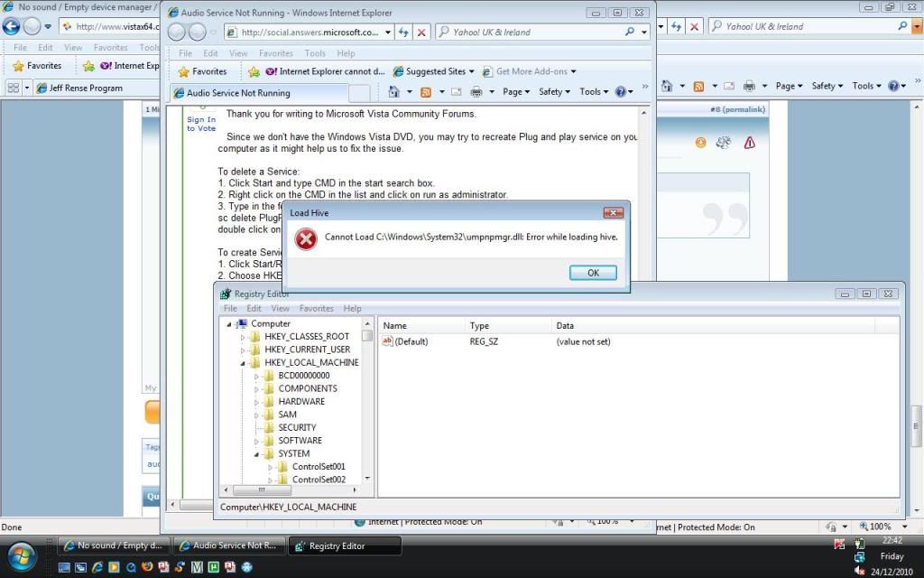Open View menu in the front IE window
The width and height of the screenshot is (924, 578).
[238, 53]
